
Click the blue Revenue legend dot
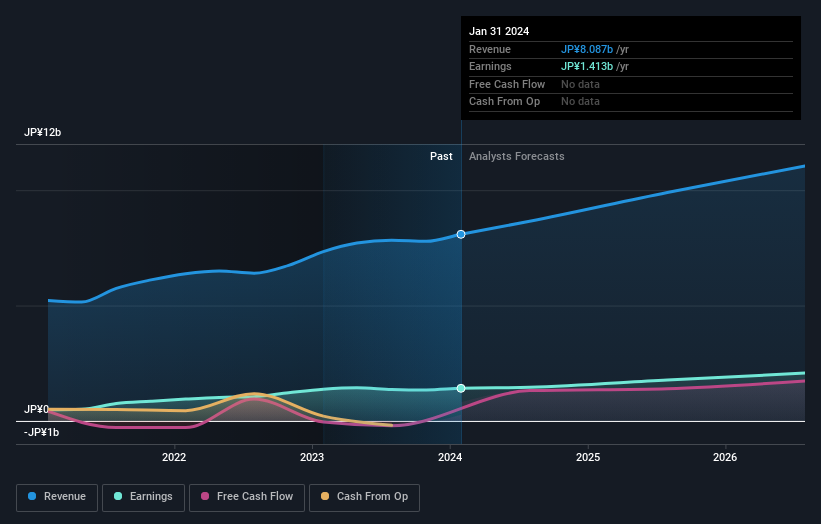coord(32,496)
